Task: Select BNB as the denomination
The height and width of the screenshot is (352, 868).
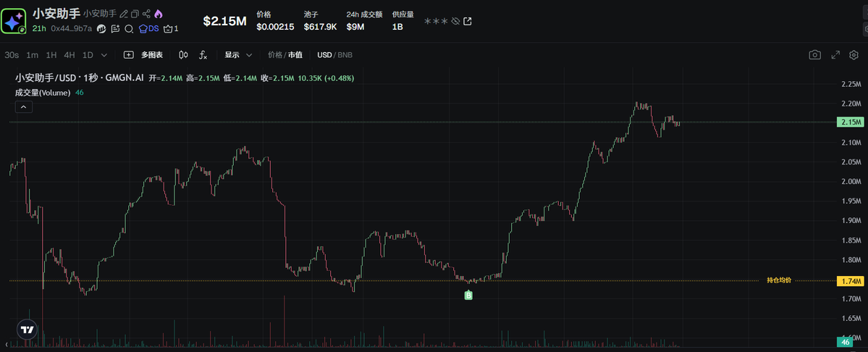Action: click(x=345, y=55)
